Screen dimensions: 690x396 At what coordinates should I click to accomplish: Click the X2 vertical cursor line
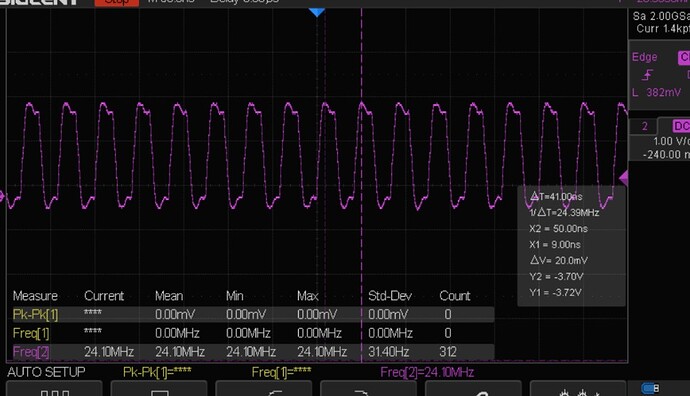coord(362,185)
